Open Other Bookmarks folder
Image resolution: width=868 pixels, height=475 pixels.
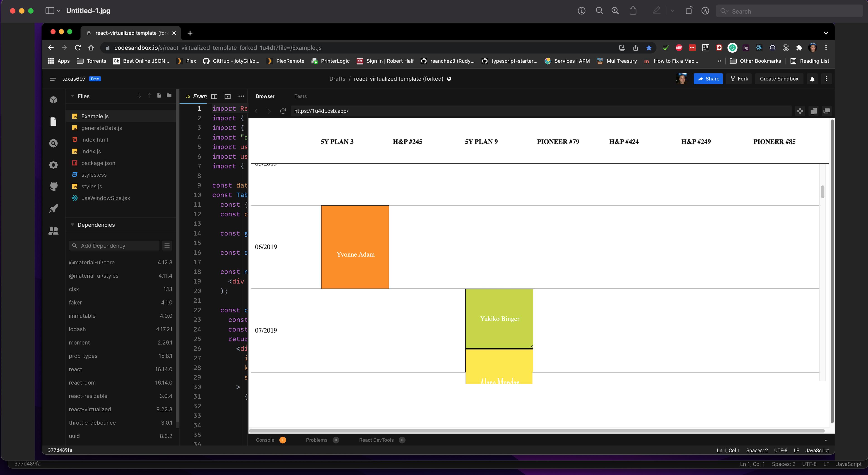click(755, 61)
